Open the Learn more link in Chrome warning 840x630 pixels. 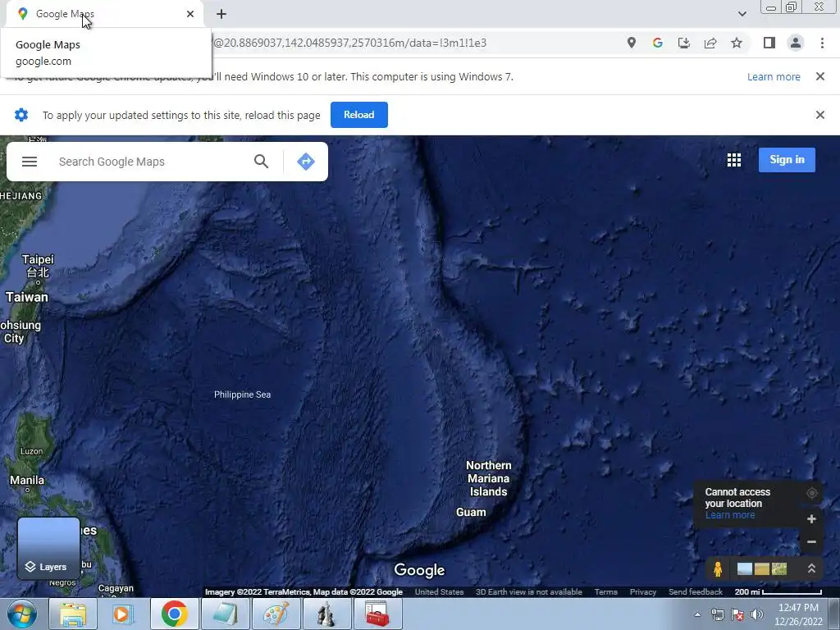774,76
